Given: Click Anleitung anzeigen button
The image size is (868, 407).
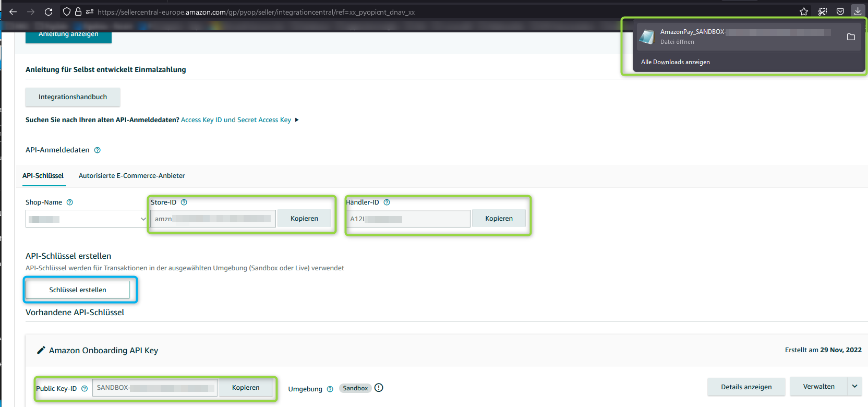Looking at the screenshot, I should click(68, 35).
